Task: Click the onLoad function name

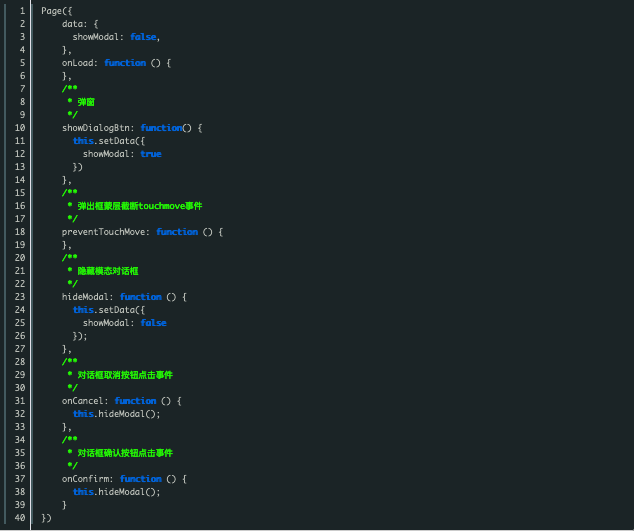Action: point(79,62)
